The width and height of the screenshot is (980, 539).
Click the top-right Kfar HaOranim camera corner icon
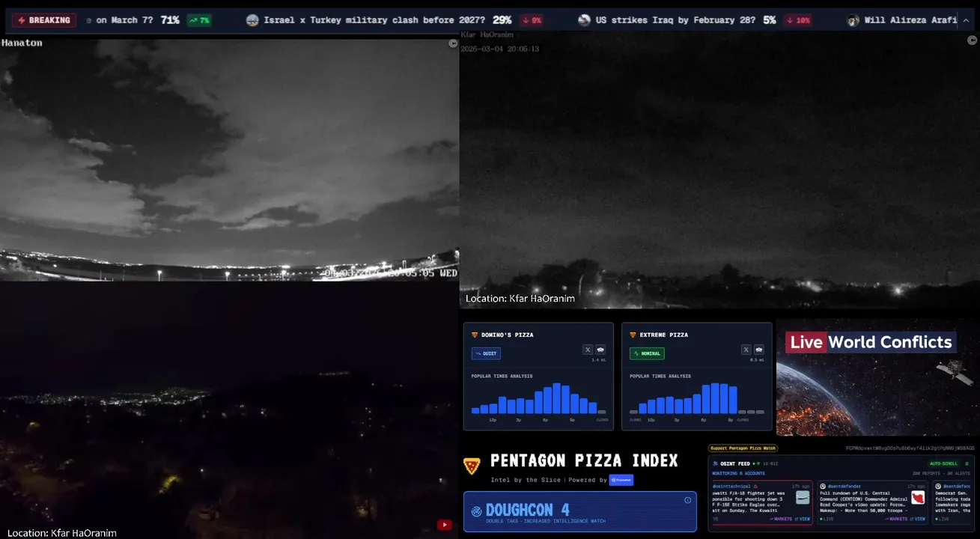click(973, 40)
